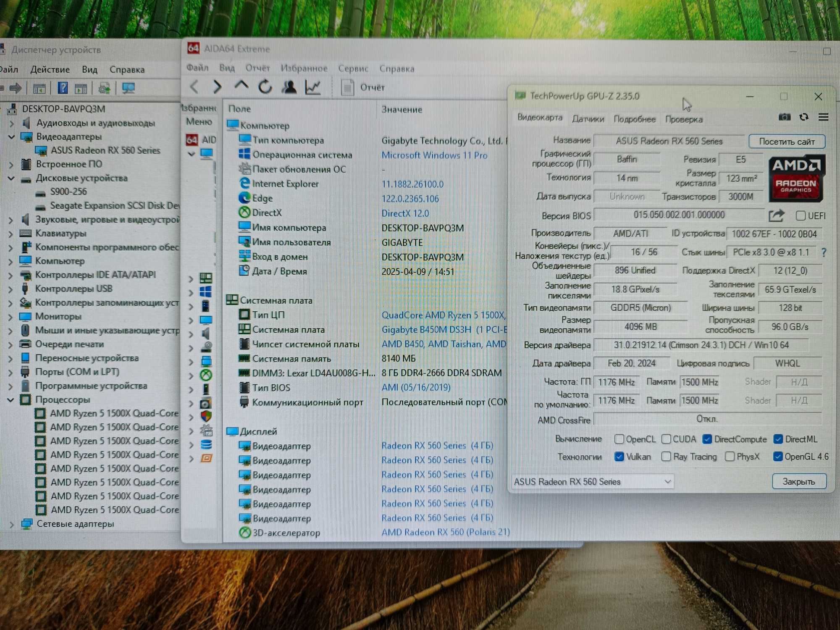The width and height of the screenshot is (840, 630).
Task: Take a GPU-Z screenshot with camera icon
Action: click(x=784, y=117)
